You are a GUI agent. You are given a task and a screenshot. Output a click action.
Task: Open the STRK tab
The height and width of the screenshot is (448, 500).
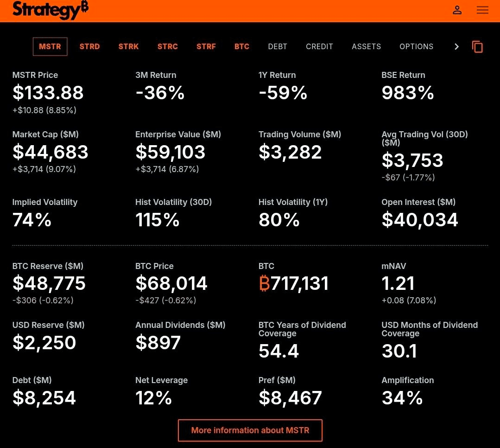pos(128,47)
